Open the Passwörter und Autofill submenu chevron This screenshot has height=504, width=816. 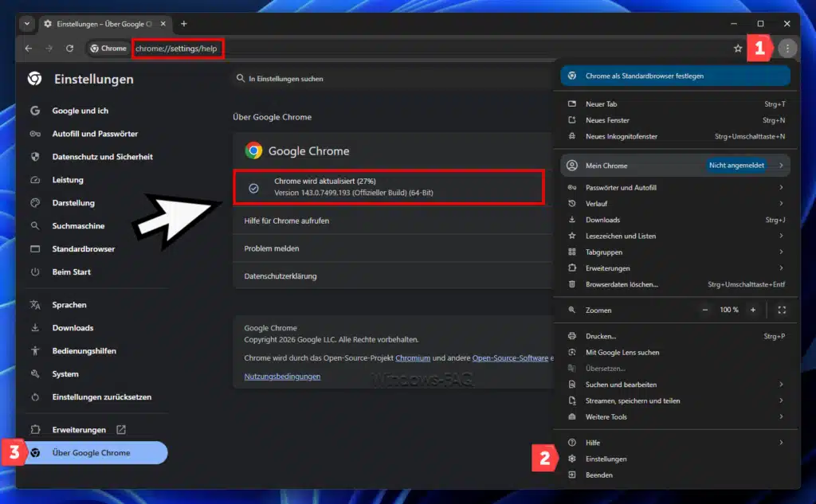[x=779, y=186]
